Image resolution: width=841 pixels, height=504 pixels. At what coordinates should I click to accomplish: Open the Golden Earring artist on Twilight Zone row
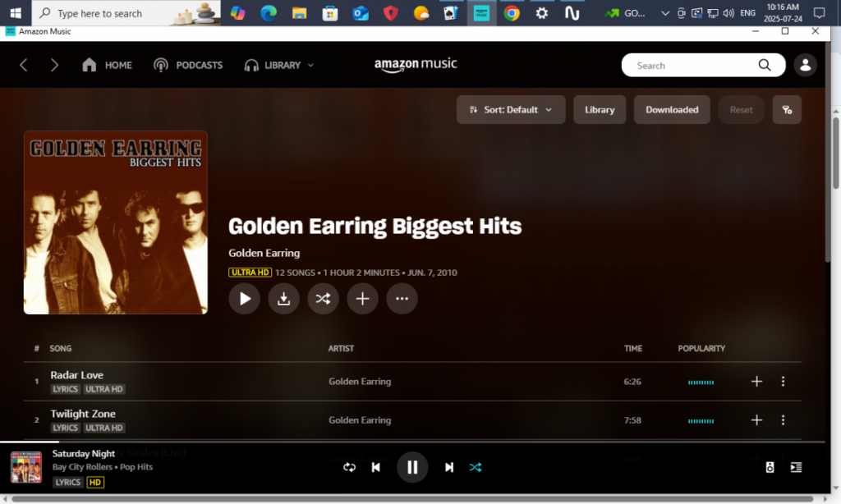pos(360,420)
